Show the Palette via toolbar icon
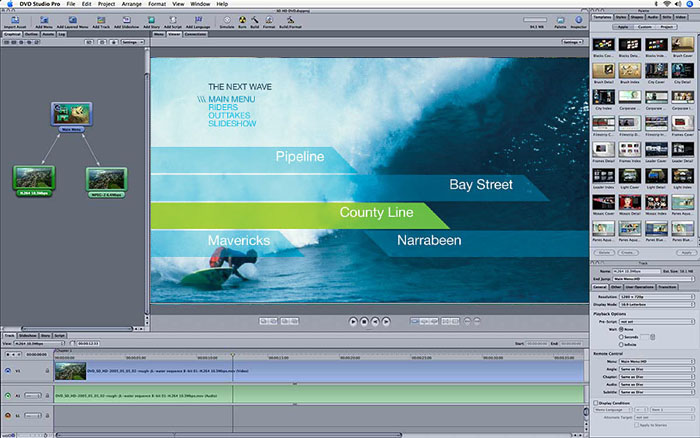700x438 pixels. click(560, 20)
